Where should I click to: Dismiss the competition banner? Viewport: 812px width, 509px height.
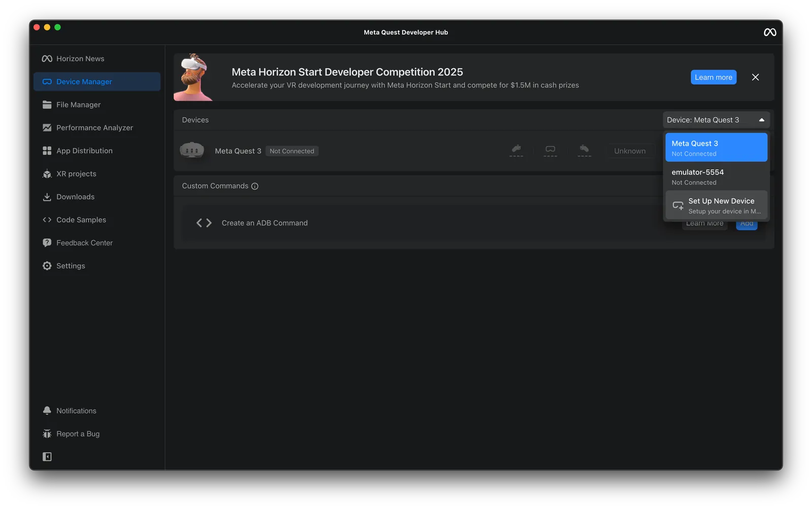755,77
